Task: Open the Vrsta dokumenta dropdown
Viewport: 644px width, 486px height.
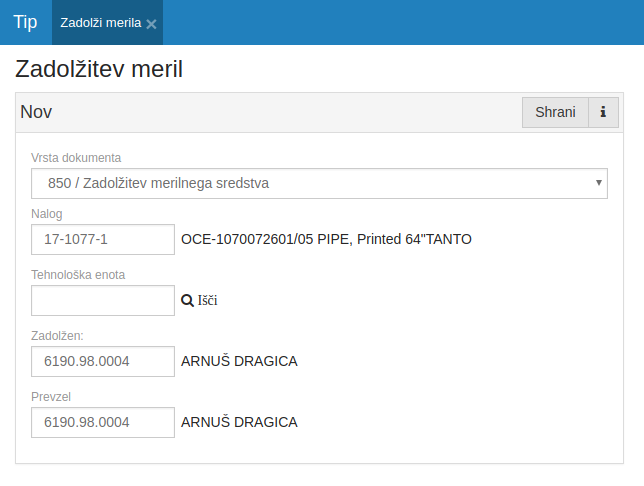Action: (319, 183)
